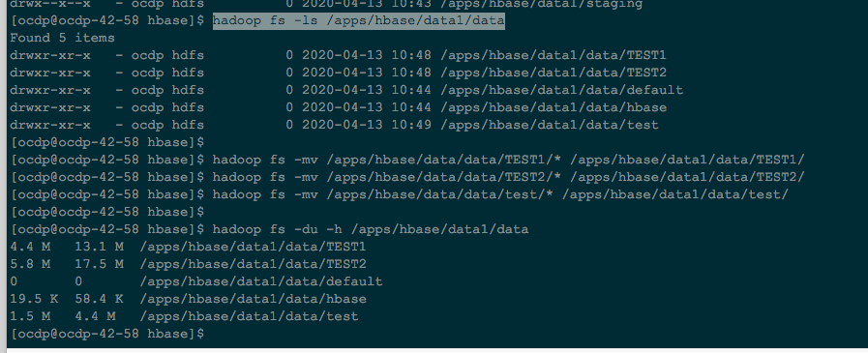Click the '17.5 M' value in du output

[x=99, y=264]
